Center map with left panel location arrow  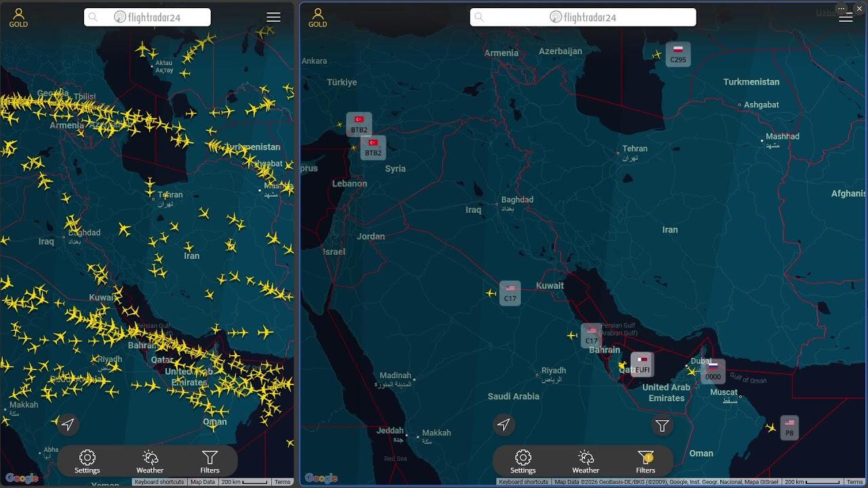(x=67, y=425)
